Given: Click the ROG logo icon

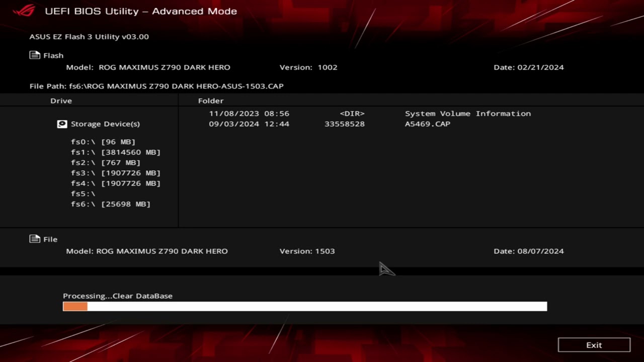Looking at the screenshot, I should click(24, 11).
